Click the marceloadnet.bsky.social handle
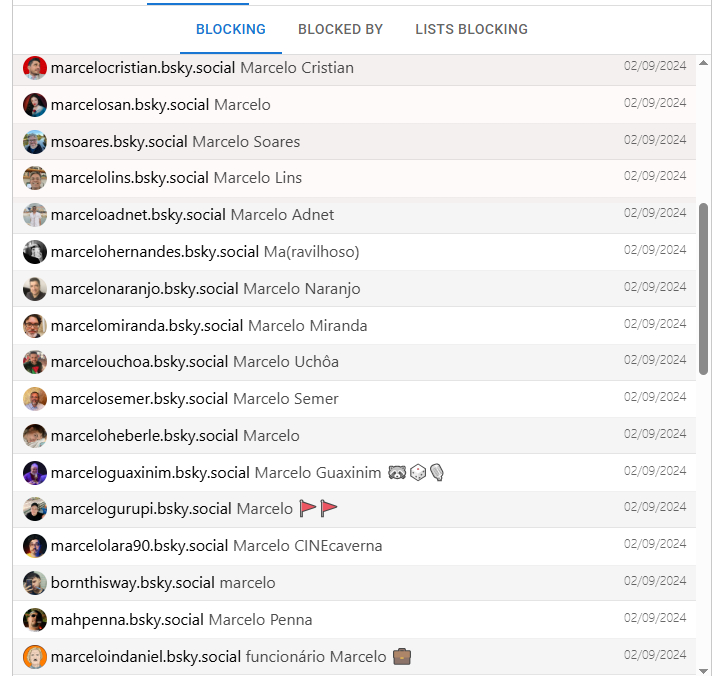 coord(138,215)
